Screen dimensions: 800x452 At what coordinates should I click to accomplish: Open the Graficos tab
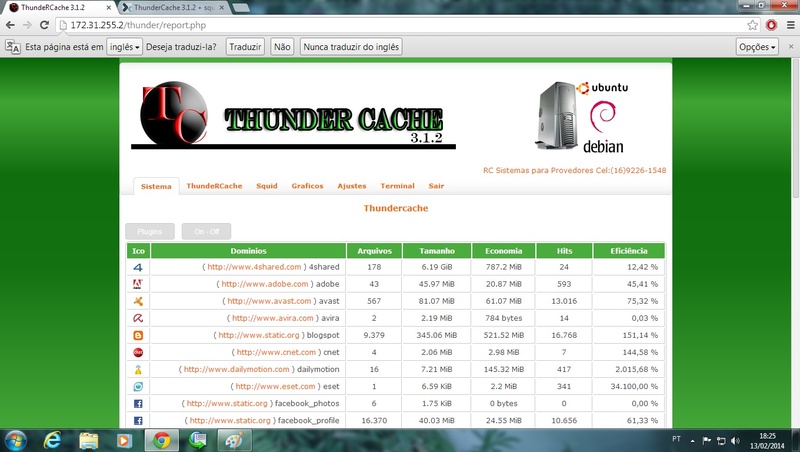(307, 186)
